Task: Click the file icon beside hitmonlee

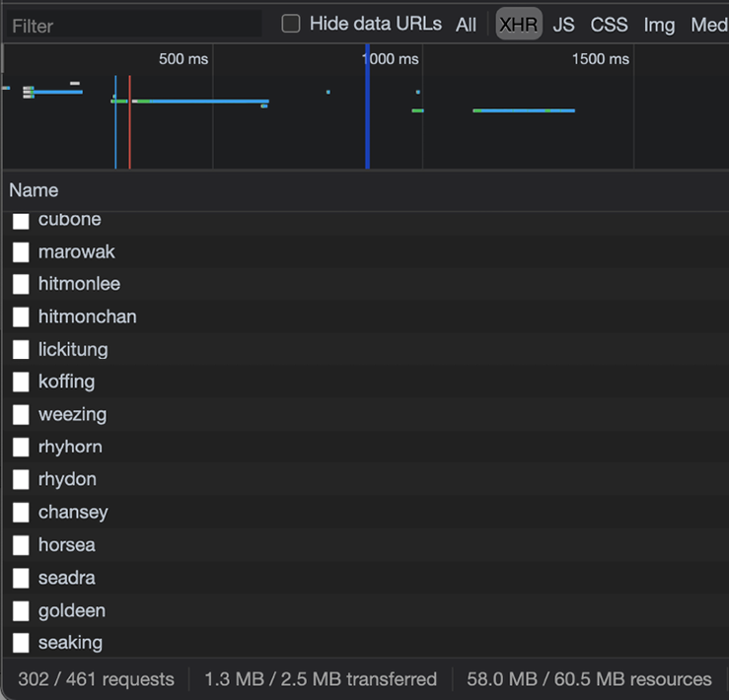Action: (21, 285)
